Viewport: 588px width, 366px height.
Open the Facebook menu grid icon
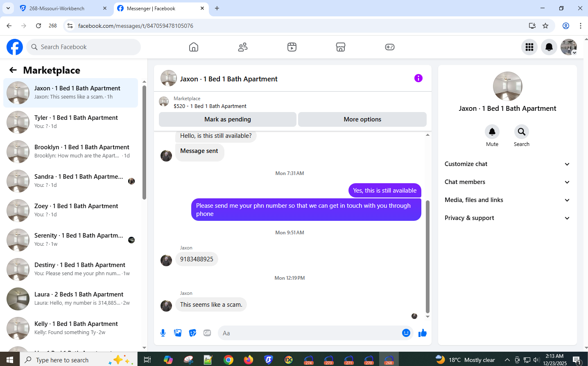click(529, 47)
